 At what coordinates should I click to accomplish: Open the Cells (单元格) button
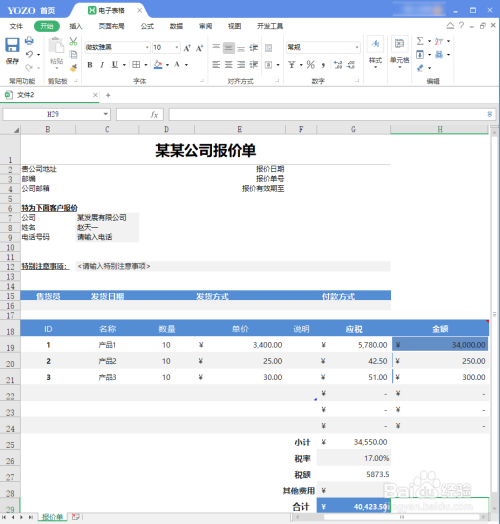coord(399,52)
